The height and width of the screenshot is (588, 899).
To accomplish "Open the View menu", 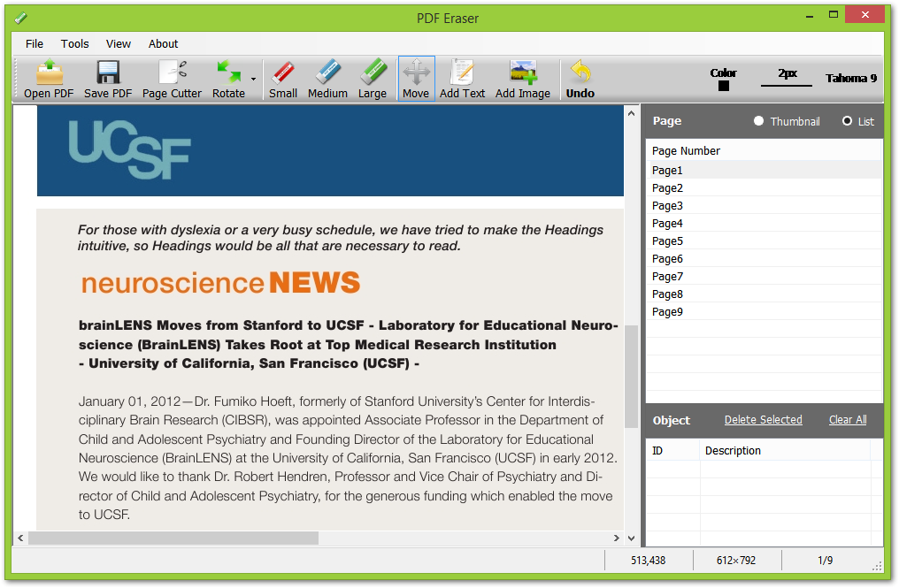I will [118, 43].
